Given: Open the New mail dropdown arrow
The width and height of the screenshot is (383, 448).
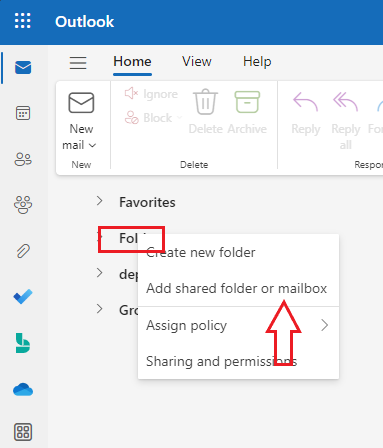Looking at the screenshot, I should tap(93, 145).
